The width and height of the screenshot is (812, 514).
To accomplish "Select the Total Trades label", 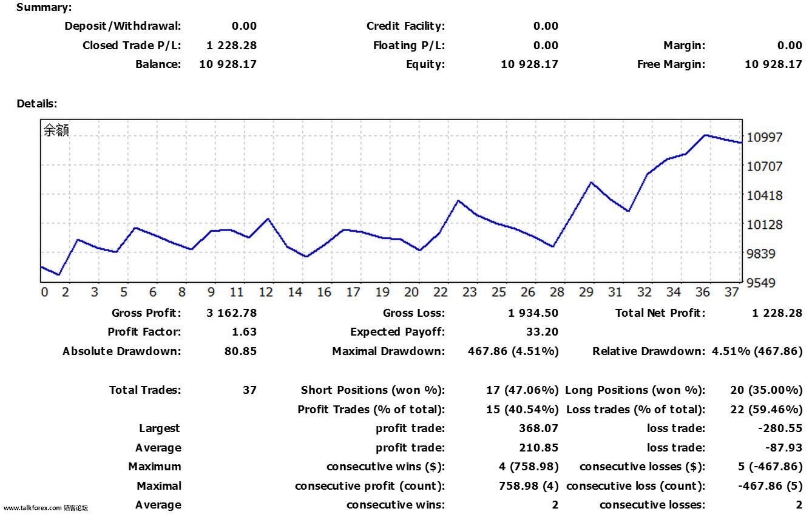I will pos(145,390).
